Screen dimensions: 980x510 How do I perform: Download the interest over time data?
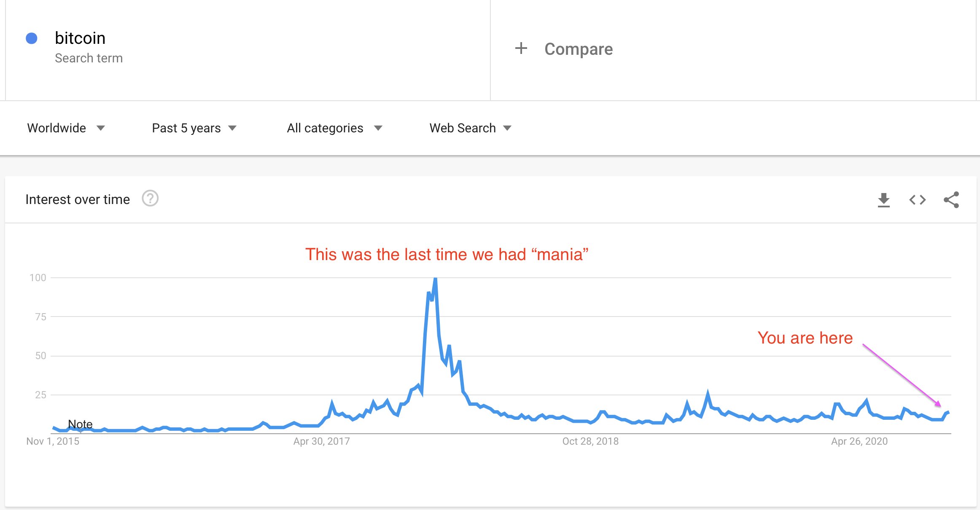pos(883,200)
